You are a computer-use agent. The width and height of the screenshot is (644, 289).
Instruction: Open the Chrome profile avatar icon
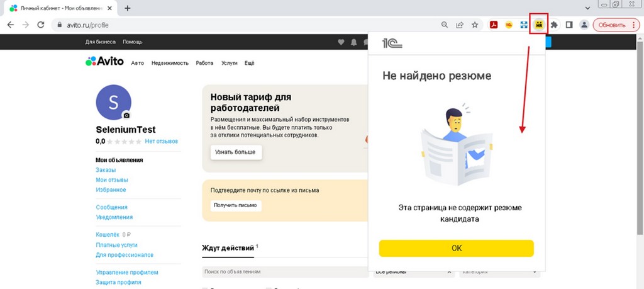coord(584,25)
